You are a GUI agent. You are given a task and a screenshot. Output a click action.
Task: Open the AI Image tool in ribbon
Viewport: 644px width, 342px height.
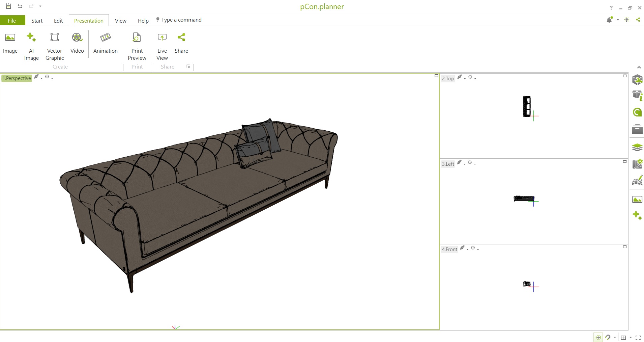click(31, 47)
